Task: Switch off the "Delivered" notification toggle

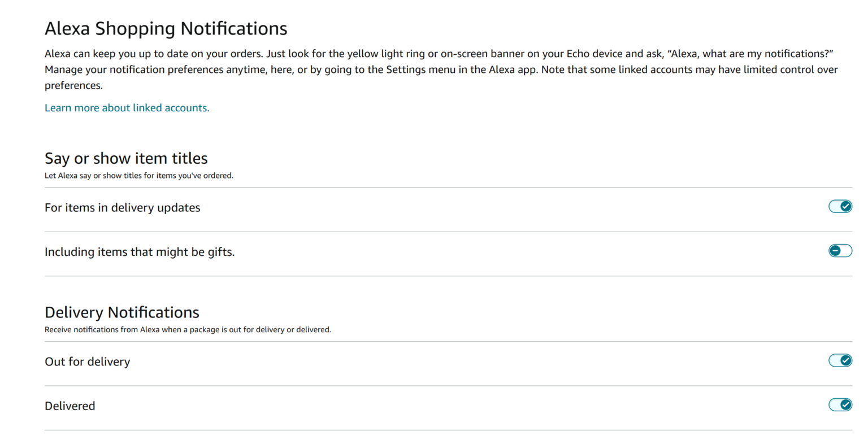Action: click(x=840, y=404)
